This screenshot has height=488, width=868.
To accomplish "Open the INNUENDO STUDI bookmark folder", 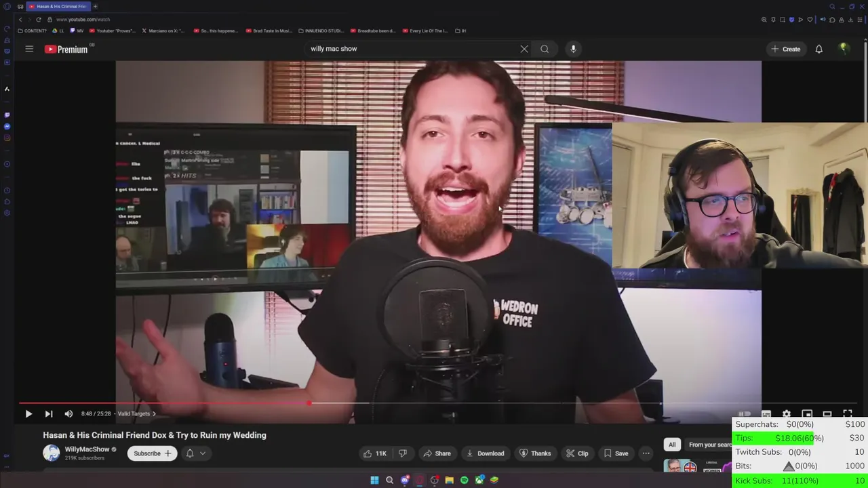I will [x=322, y=30].
